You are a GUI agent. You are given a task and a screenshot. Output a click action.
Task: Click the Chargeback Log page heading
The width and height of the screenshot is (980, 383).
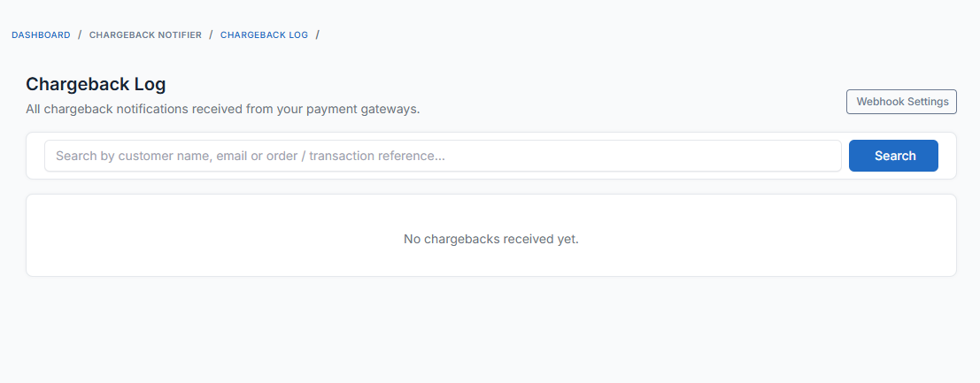coord(96,85)
